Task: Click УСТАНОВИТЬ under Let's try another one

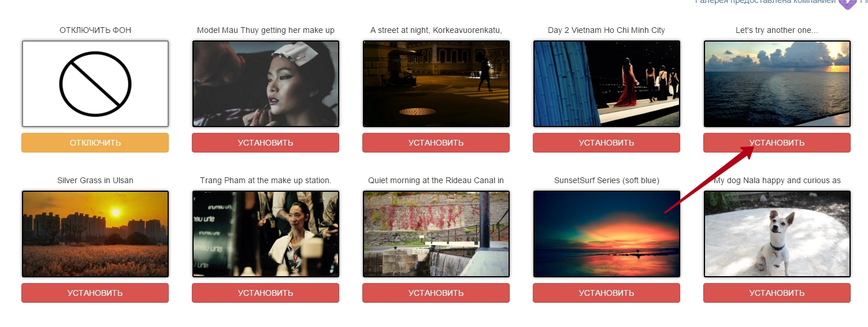Action: click(777, 143)
